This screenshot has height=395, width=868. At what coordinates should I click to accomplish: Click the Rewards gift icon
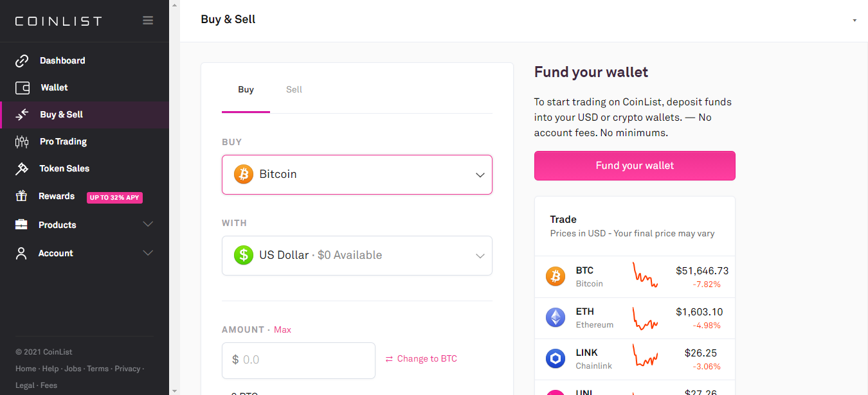point(22,197)
